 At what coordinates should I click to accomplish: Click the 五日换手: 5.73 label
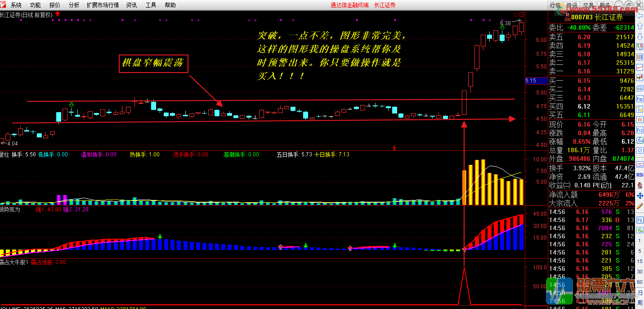click(x=294, y=154)
